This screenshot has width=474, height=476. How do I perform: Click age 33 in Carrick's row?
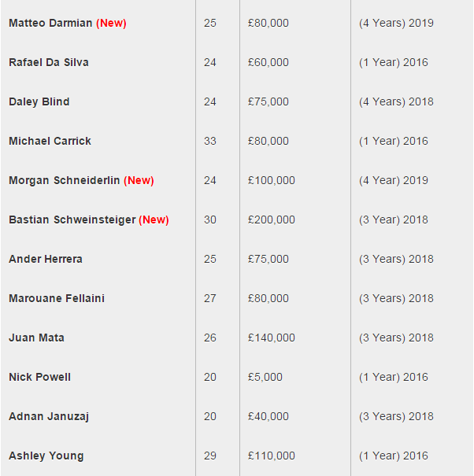[x=210, y=141]
